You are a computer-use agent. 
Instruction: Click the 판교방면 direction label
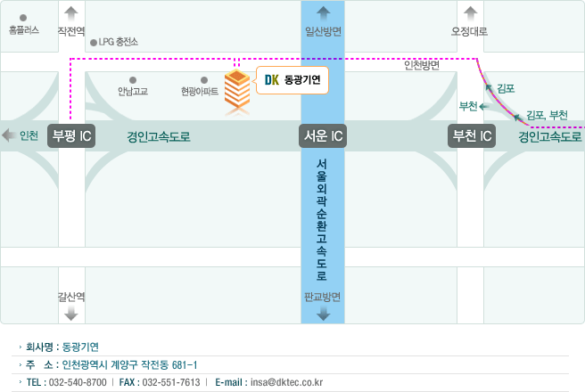tap(322, 297)
